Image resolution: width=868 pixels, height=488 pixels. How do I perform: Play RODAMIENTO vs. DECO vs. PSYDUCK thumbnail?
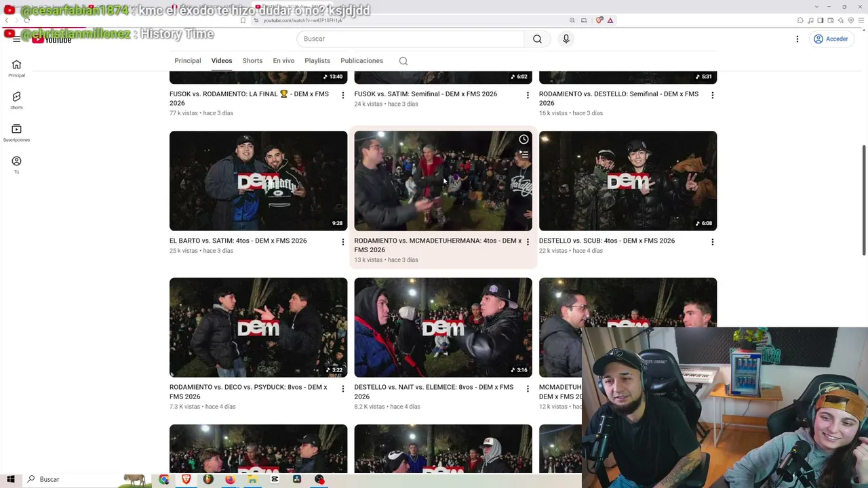pyautogui.click(x=258, y=327)
